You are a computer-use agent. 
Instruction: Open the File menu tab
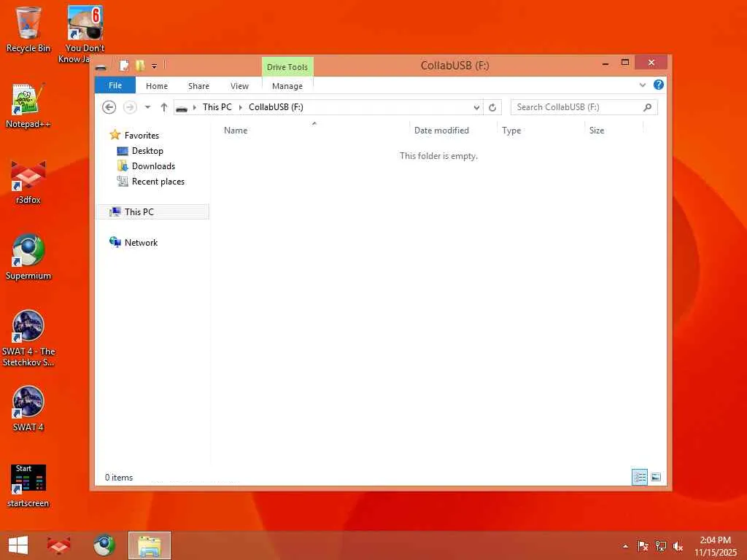(115, 85)
